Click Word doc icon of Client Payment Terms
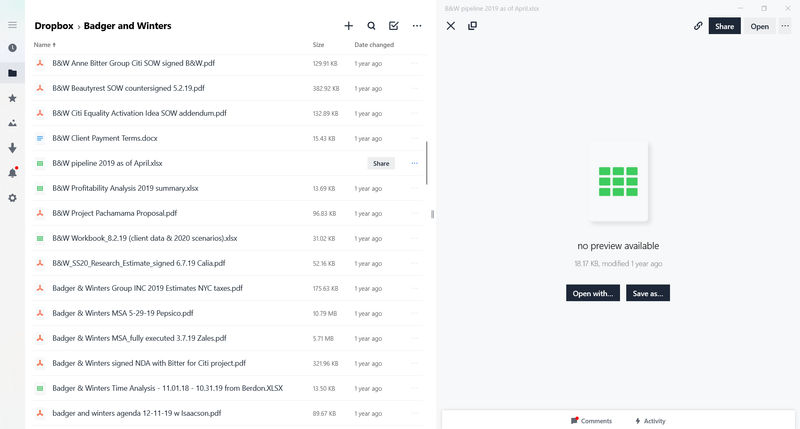Screen dimensions: 800x429 pyautogui.click(x=40, y=138)
